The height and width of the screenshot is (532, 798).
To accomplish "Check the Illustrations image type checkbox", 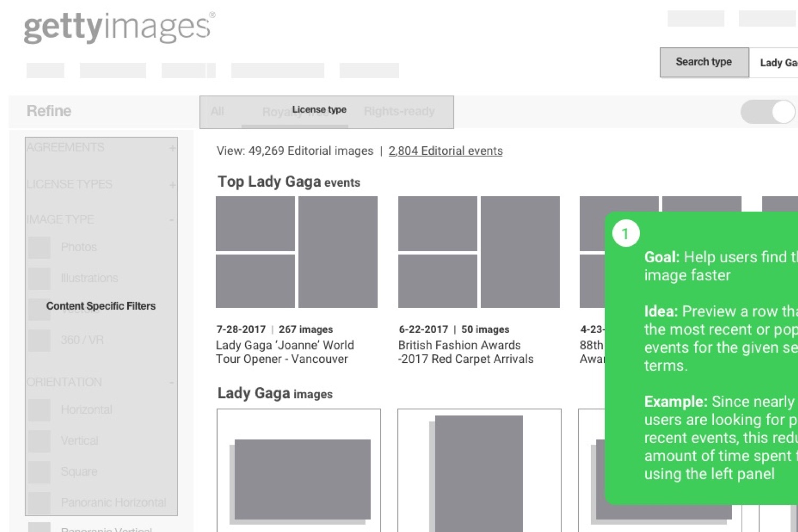I will (39, 278).
